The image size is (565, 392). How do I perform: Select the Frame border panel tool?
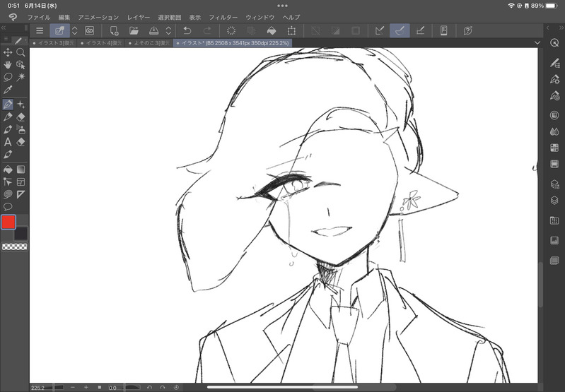click(x=21, y=182)
